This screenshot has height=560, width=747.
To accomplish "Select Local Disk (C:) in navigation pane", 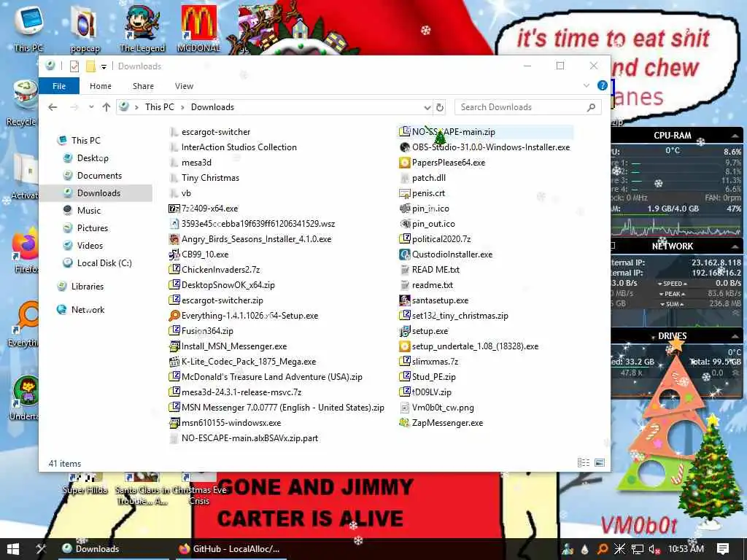I will (104, 262).
